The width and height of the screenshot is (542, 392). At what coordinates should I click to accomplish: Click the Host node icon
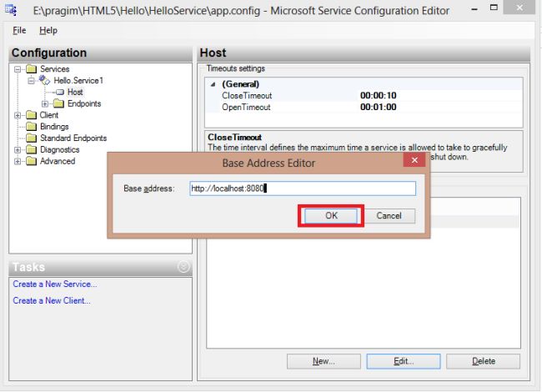tap(60, 92)
